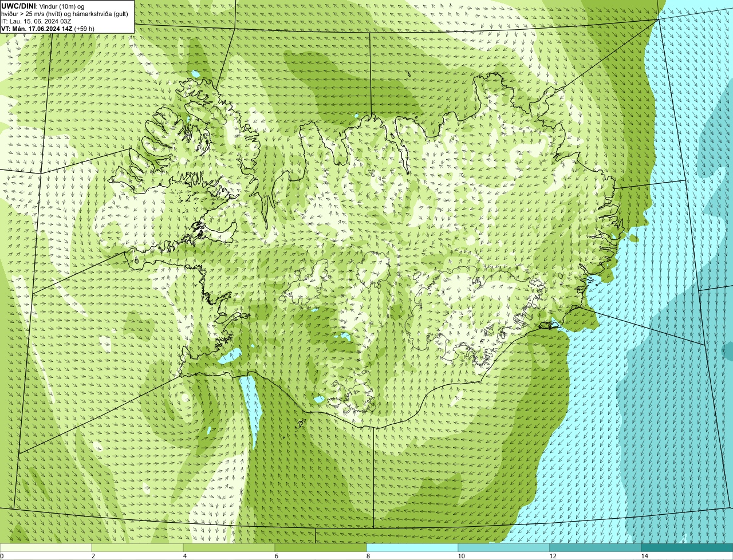Select the 'VT: Mán. 17.06.2024 14Z (+59 h)' line
The height and width of the screenshot is (560, 733).
(48, 29)
